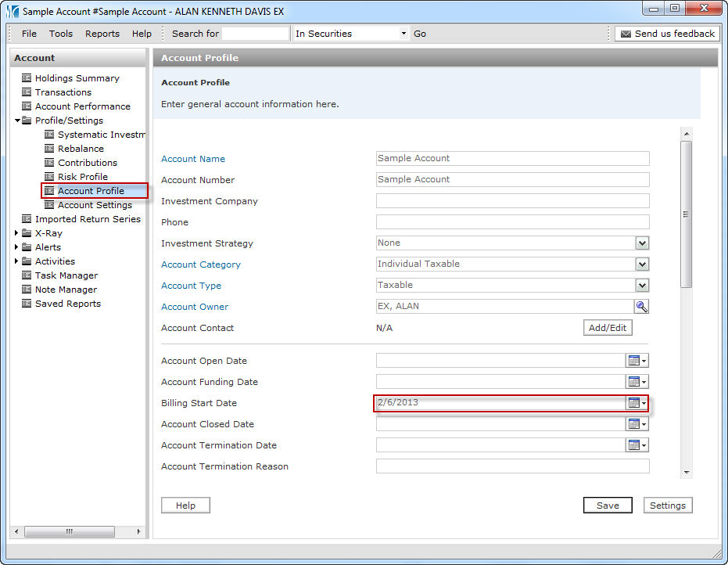Click into the Investment Company field
The width and height of the screenshot is (728, 565).
click(x=512, y=201)
